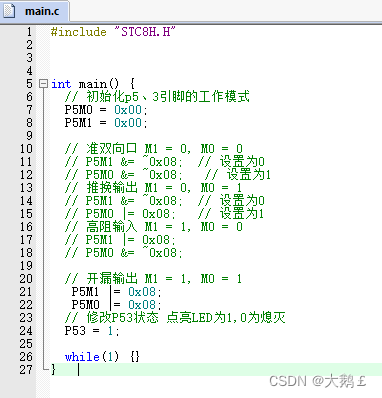Click the comment '修改P53状态 点亮LED为1,0为熄灭'
The image size is (382, 398).
[x=175, y=318]
